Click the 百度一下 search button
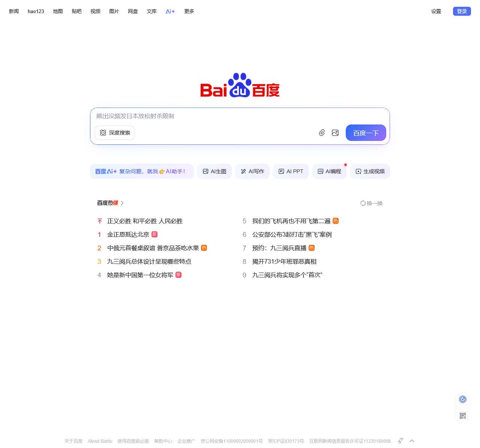 366,133
